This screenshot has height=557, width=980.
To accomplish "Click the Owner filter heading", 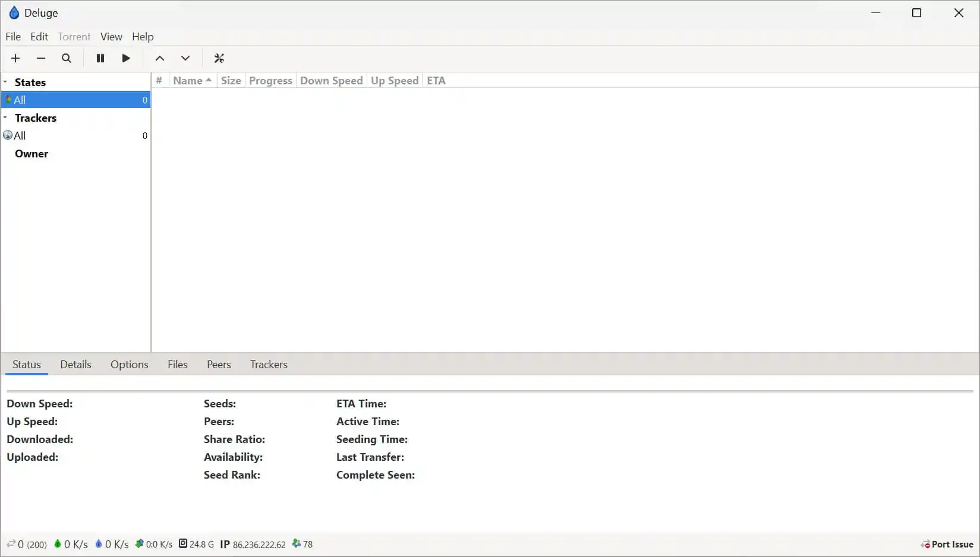I will click(31, 153).
